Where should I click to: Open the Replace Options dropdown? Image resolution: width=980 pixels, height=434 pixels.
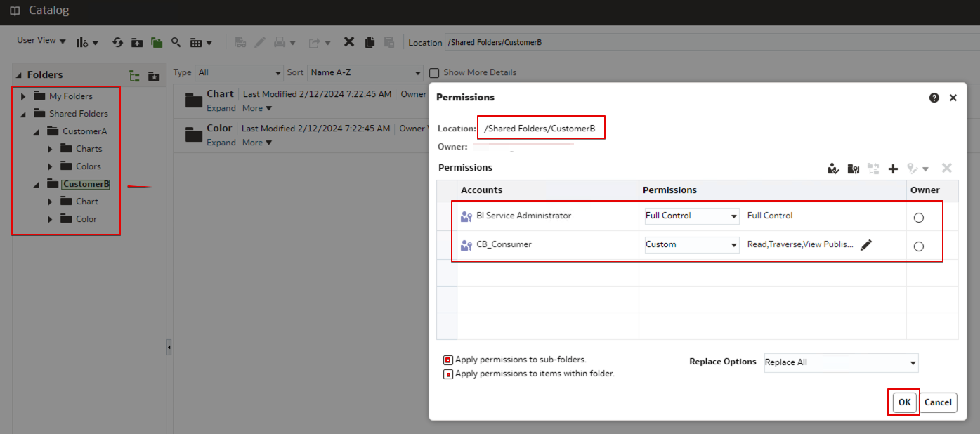[841, 362]
